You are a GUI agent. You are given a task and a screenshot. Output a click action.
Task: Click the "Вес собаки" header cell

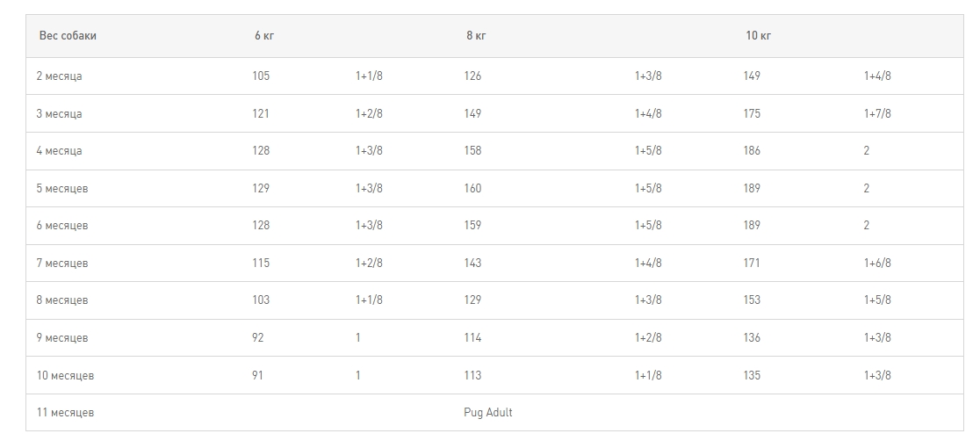(68, 36)
